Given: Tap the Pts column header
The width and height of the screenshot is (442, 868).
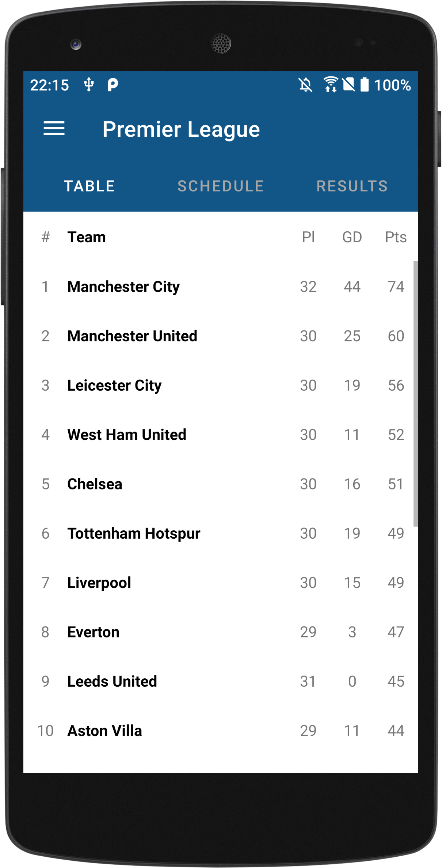Looking at the screenshot, I should [x=396, y=237].
